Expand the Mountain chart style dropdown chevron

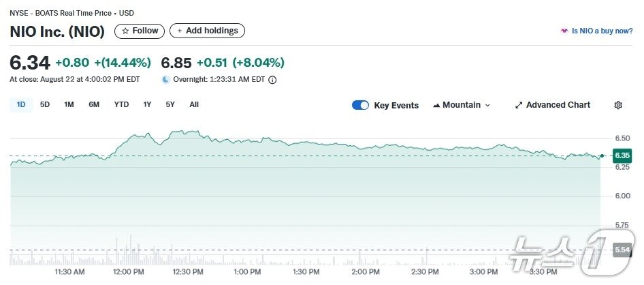click(487, 105)
